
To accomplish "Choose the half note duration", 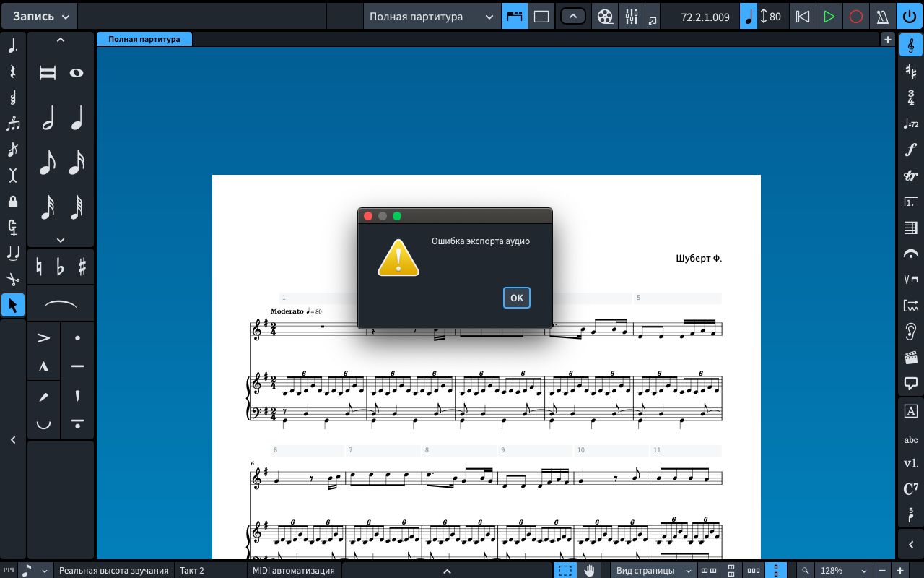I will coord(47,118).
